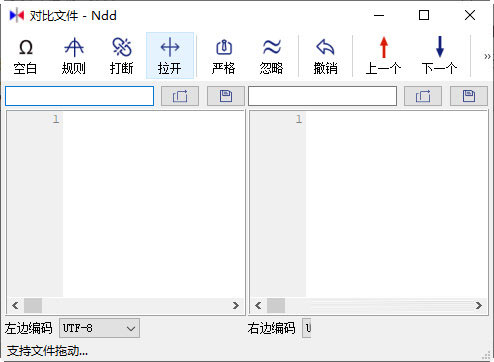
Task: Expand the toolbar overflow chevron
Action: pos(487,56)
